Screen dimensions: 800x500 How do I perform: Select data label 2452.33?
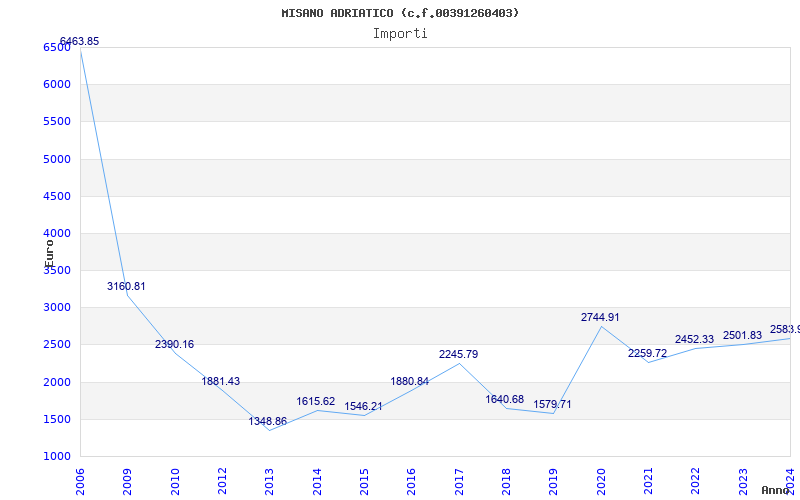click(x=694, y=339)
